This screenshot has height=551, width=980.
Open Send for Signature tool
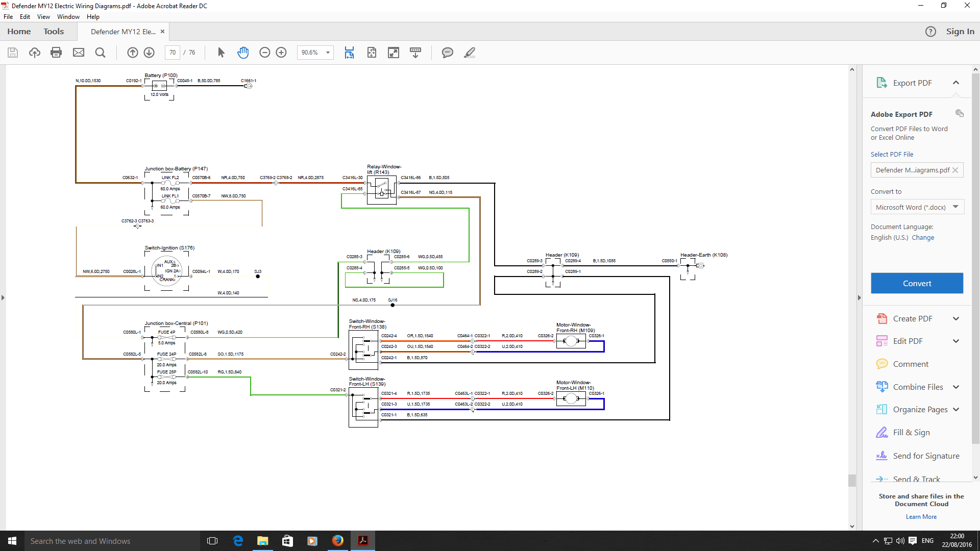tap(926, 456)
